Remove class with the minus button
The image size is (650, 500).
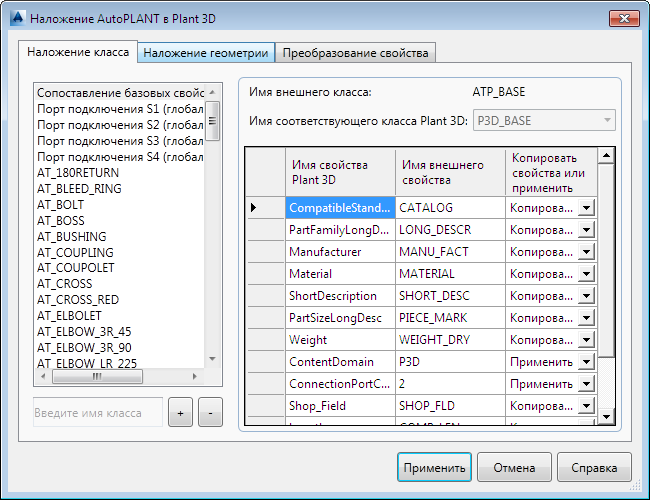pos(210,413)
